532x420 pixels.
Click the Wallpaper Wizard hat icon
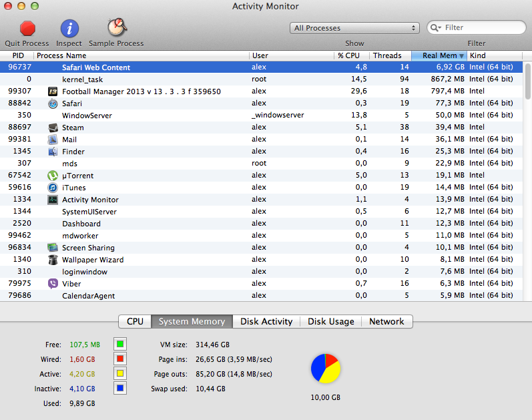53,260
